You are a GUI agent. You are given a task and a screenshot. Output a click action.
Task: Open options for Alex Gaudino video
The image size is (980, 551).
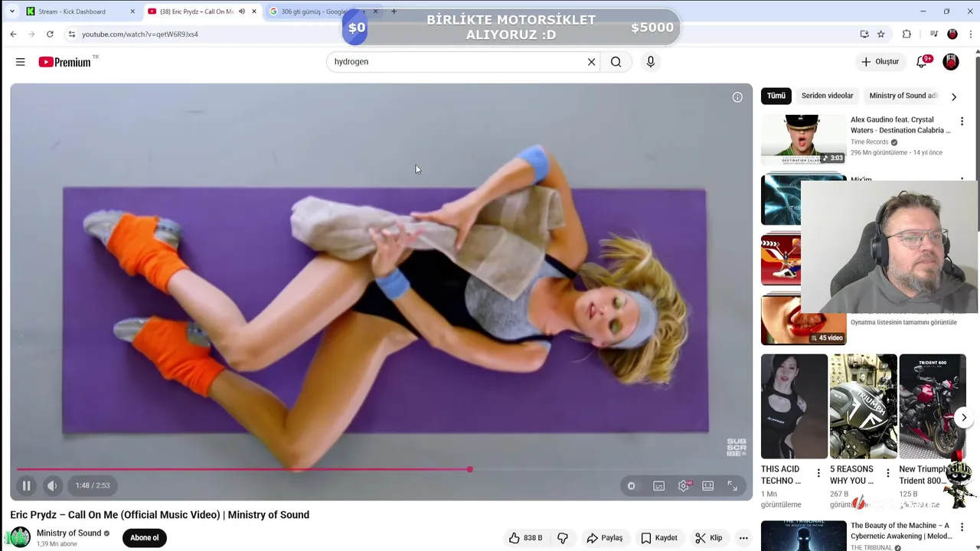tap(962, 121)
